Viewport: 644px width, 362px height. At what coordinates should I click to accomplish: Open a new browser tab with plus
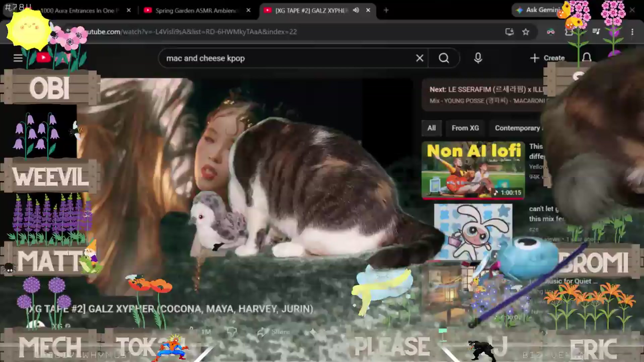tap(386, 10)
